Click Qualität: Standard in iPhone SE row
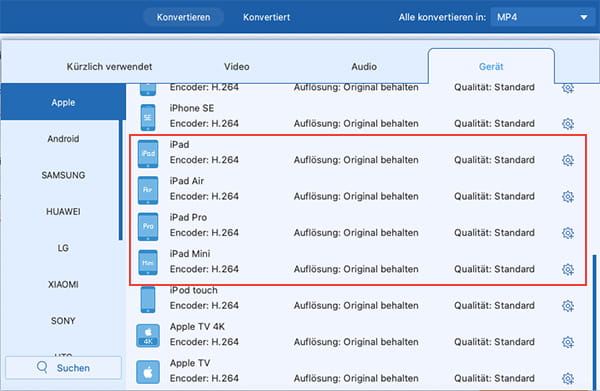600x391 pixels. click(x=494, y=124)
